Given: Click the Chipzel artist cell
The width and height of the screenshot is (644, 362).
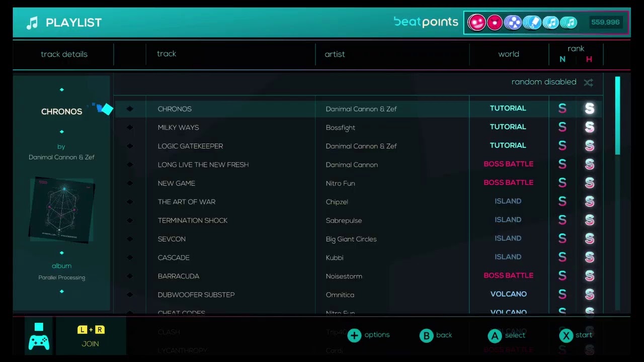Looking at the screenshot, I should (x=337, y=202).
